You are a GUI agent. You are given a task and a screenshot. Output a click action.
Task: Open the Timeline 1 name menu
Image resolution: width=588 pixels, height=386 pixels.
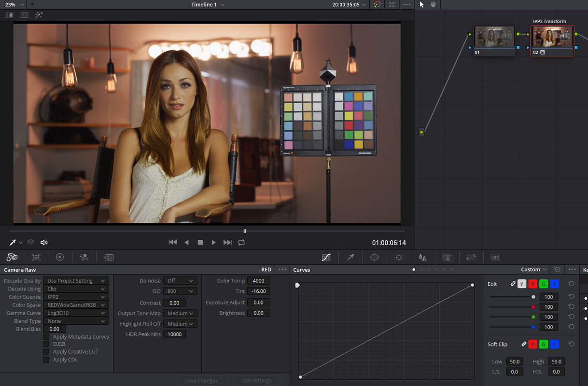click(x=208, y=4)
